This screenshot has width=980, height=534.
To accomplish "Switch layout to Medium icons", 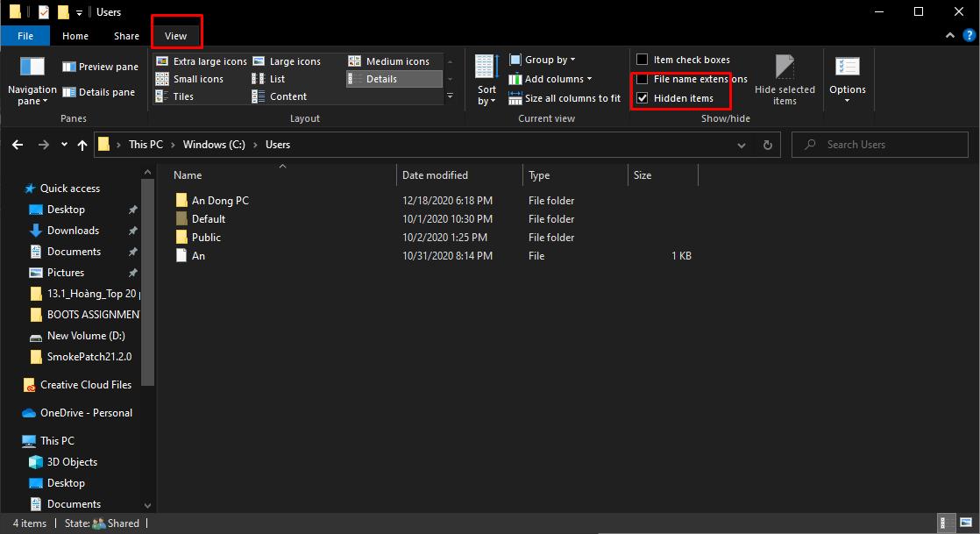I will tap(388, 61).
